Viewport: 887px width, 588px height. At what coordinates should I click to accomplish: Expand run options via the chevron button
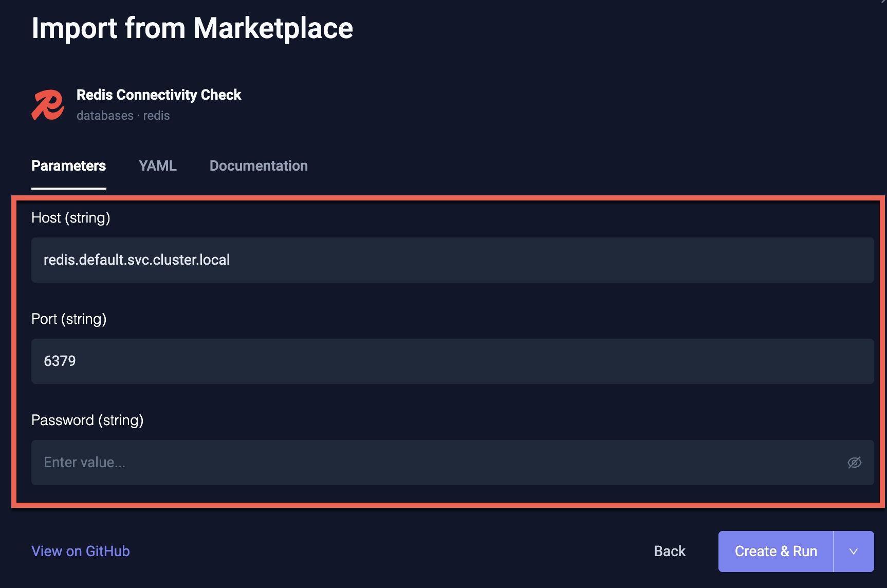(853, 551)
